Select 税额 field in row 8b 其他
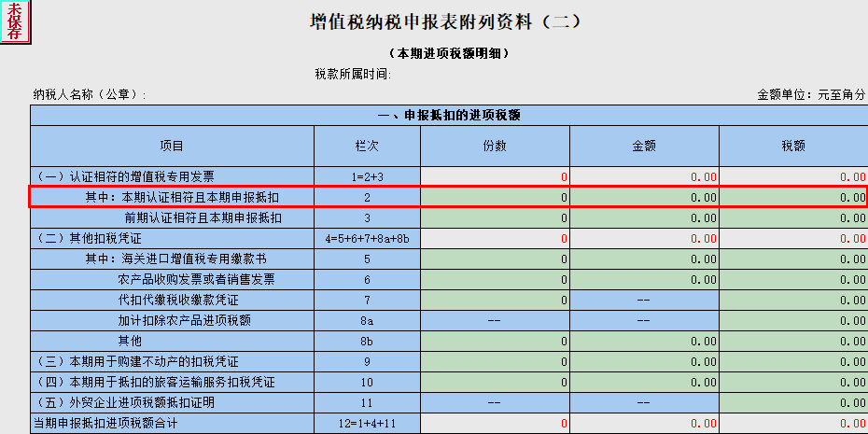The width and height of the screenshot is (868, 434). coord(793,341)
